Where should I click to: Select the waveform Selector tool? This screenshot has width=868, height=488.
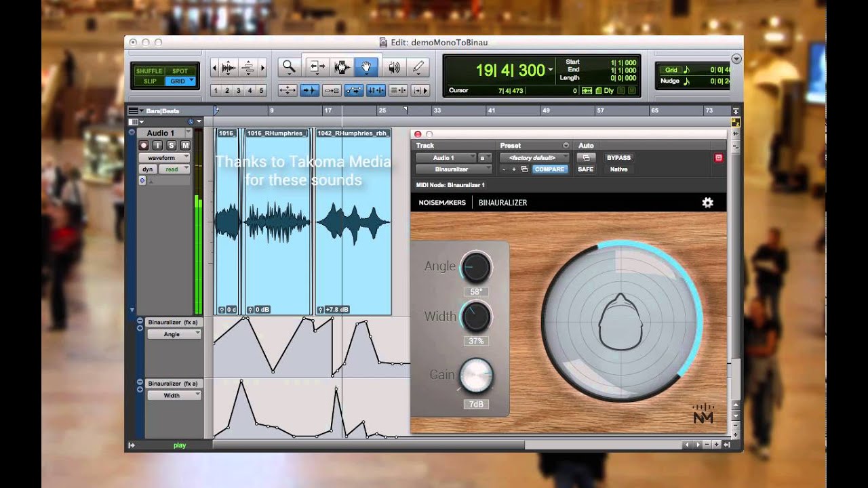point(341,66)
